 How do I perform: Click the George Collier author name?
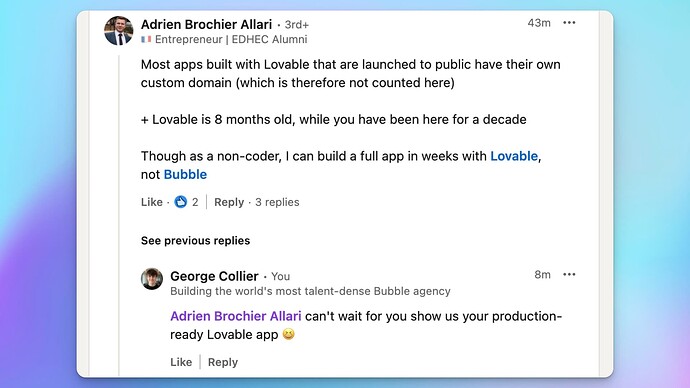click(214, 276)
